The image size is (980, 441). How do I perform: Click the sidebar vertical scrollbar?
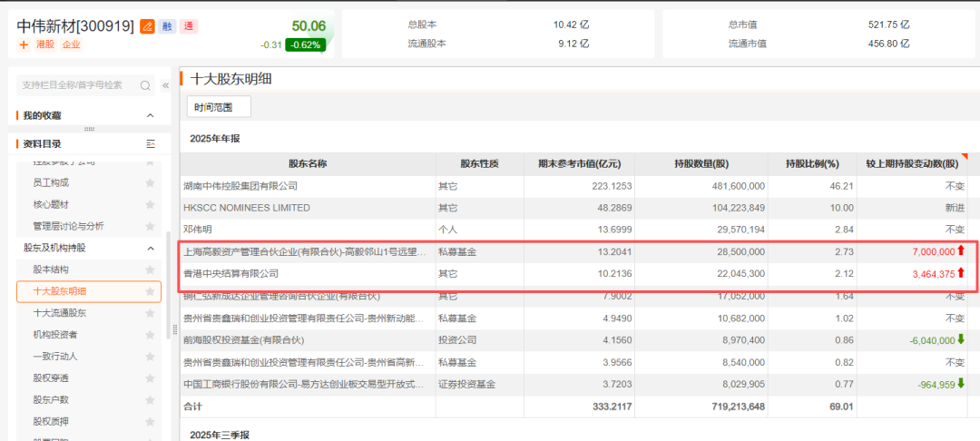pyautogui.click(x=168, y=318)
